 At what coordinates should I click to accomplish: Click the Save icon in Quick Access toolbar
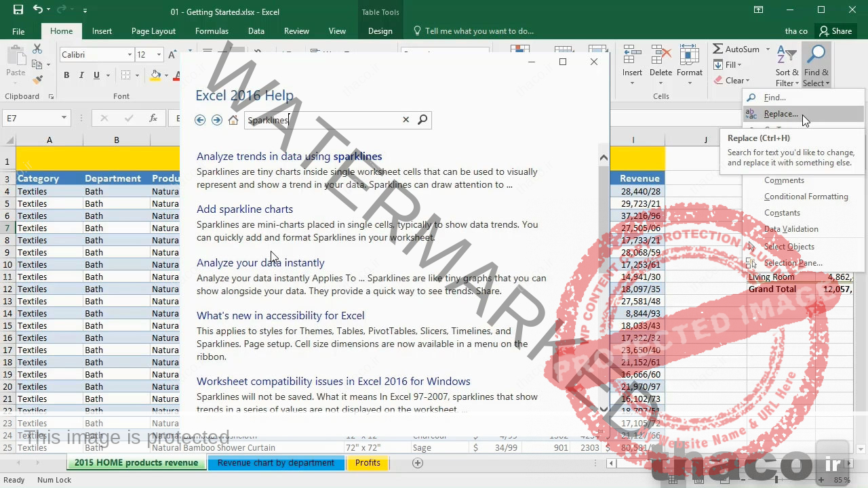(x=18, y=10)
